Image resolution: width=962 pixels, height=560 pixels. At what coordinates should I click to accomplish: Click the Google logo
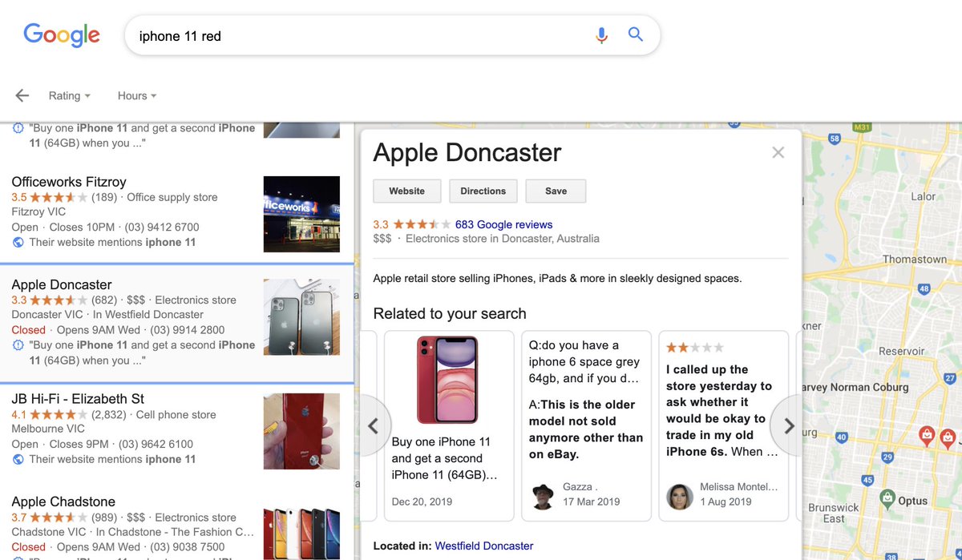62,35
